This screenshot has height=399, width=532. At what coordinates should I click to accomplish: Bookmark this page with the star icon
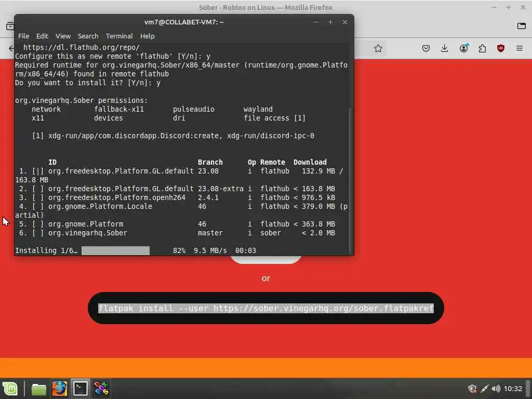tap(378, 48)
